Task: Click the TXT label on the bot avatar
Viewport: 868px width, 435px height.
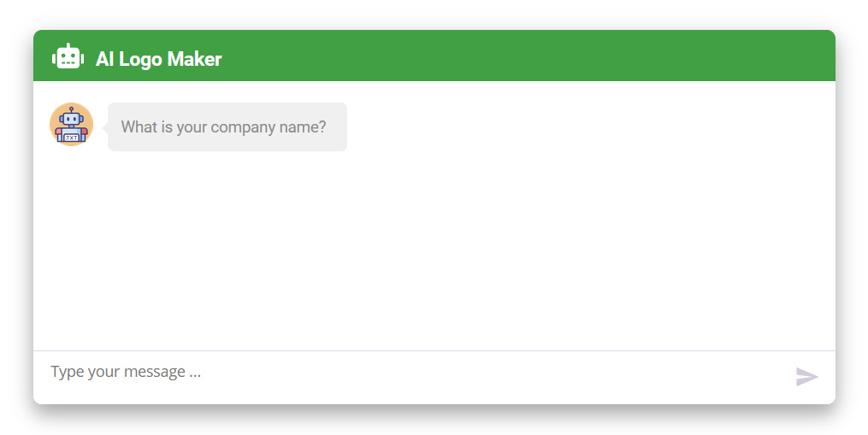Action: click(x=72, y=138)
